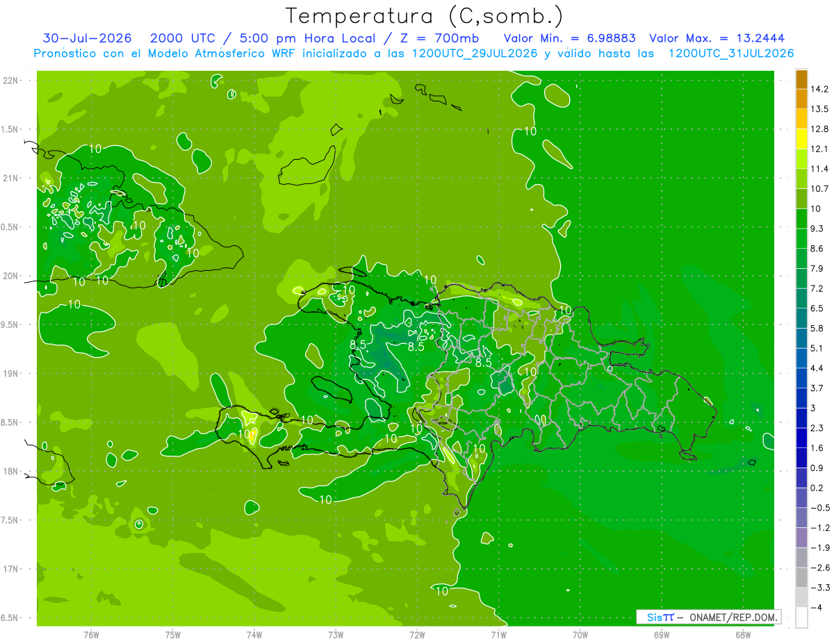Click the '20N' latitude axis label
The height and width of the screenshot is (644, 834).
pyautogui.click(x=11, y=276)
